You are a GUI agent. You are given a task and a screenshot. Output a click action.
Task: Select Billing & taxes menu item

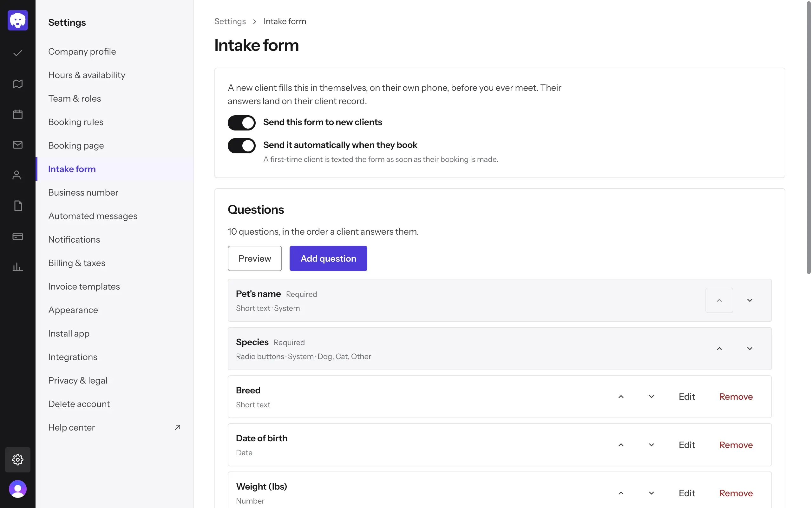(x=115, y=263)
